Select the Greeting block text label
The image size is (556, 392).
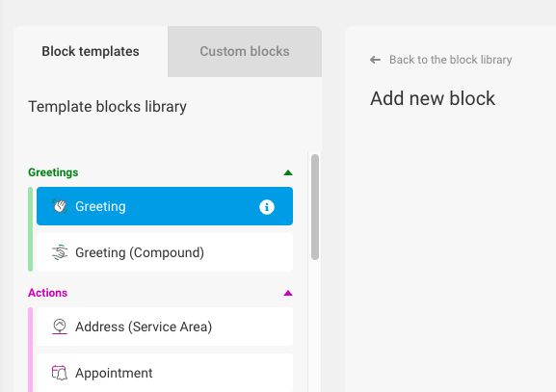point(100,206)
